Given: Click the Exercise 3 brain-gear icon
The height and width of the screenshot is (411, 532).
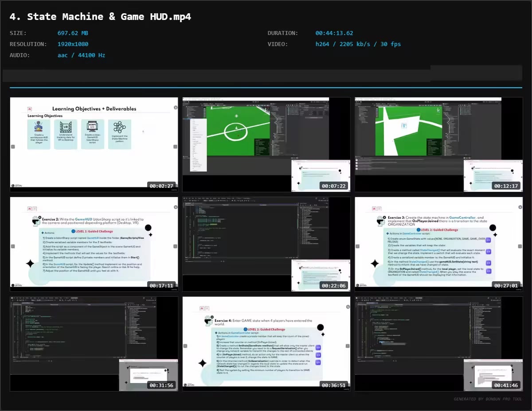Looking at the screenshot, I should pos(381,221).
